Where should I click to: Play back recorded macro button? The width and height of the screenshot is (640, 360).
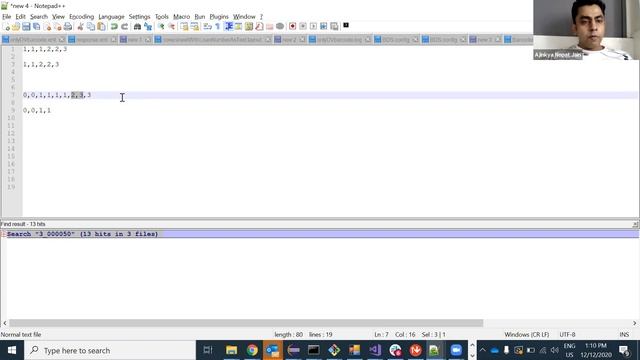[313, 27]
